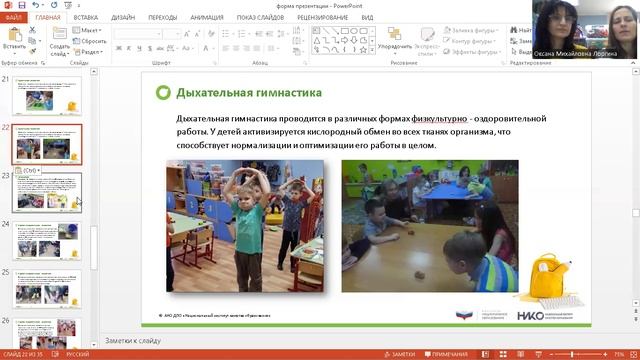
Task: Pick the right arrow shape
Action: tap(344, 40)
